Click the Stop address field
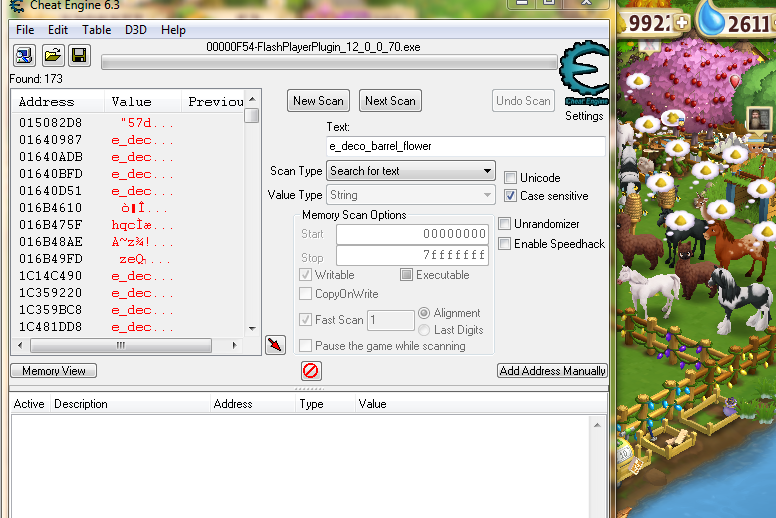 click(x=412, y=255)
